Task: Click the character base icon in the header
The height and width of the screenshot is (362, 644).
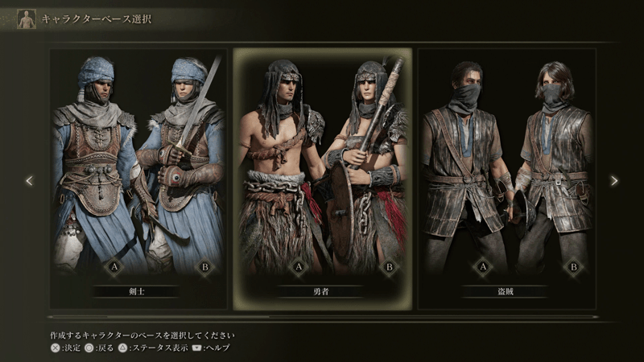Action: [x=27, y=19]
